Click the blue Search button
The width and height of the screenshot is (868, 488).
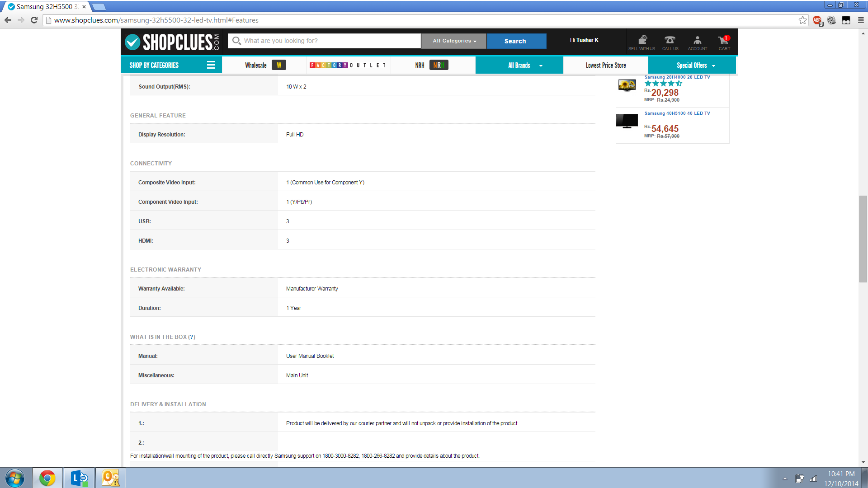pyautogui.click(x=515, y=41)
